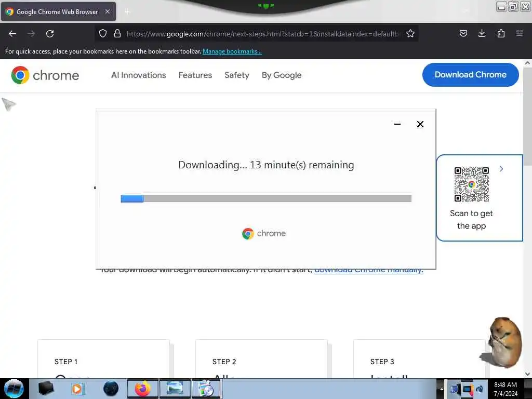Click the Download Chrome button
Screen dimensions: 532x399
click(470, 75)
